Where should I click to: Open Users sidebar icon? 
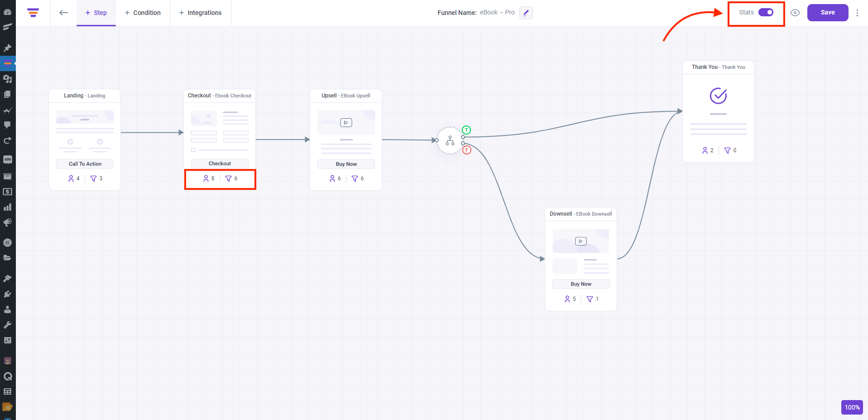pyautogui.click(x=7, y=309)
